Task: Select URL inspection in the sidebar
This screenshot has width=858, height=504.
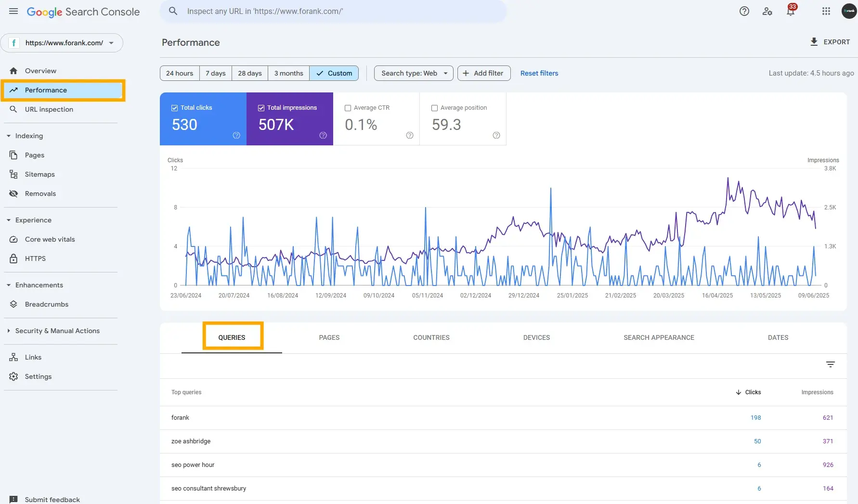Action: (48, 109)
